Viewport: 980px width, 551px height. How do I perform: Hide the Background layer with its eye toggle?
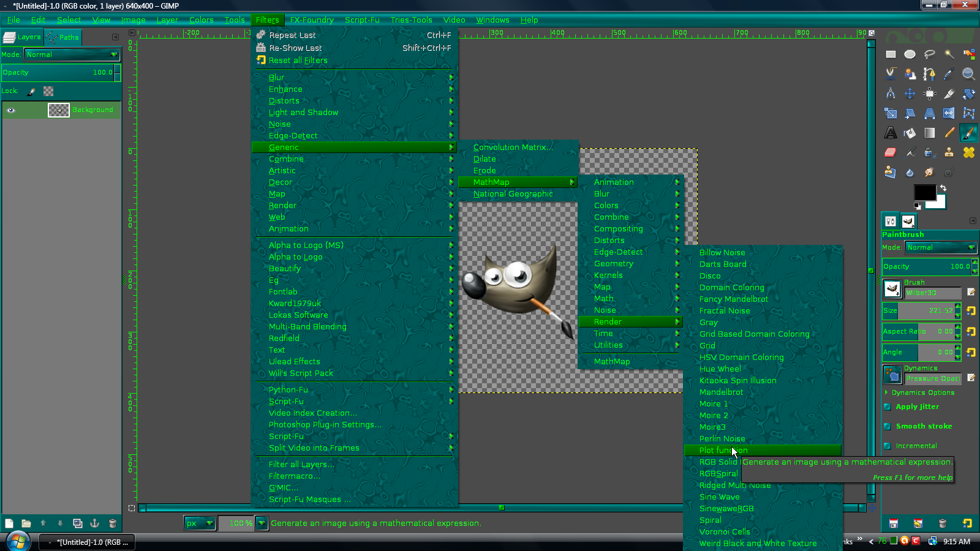tap(10, 110)
